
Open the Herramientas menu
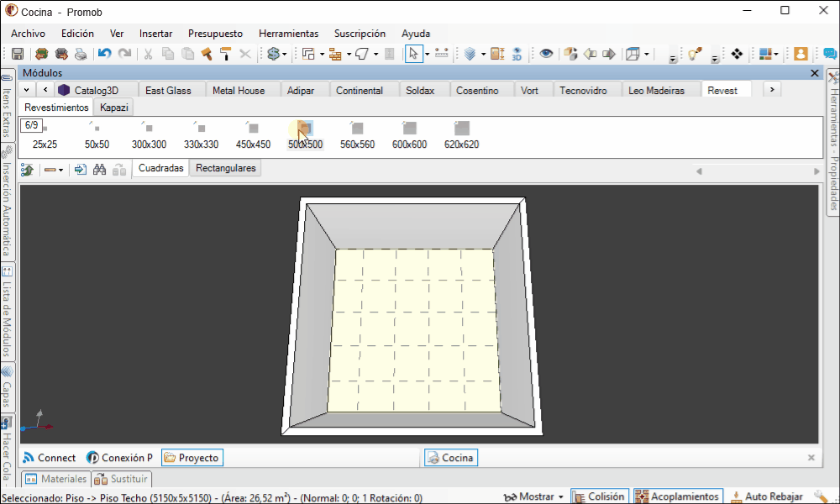[x=288, y=34]
